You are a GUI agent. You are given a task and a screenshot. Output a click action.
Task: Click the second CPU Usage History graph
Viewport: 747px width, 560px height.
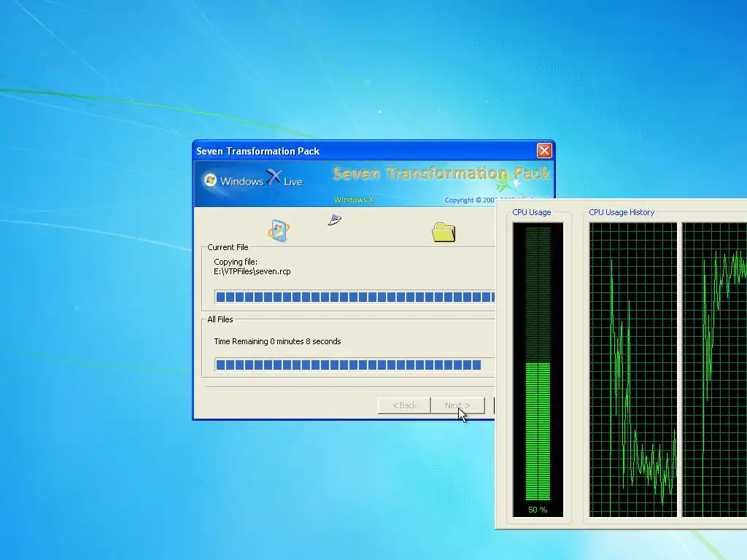pos(715,369)
